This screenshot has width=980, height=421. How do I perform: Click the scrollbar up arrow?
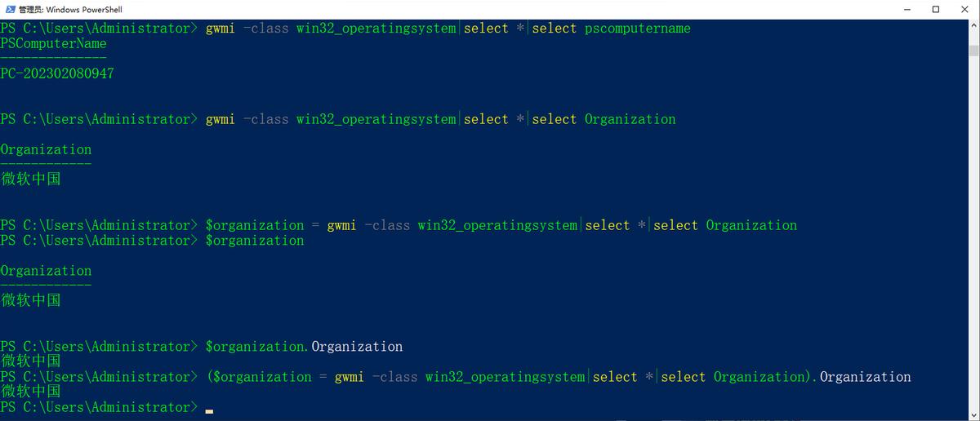click(x=973, y=25)
